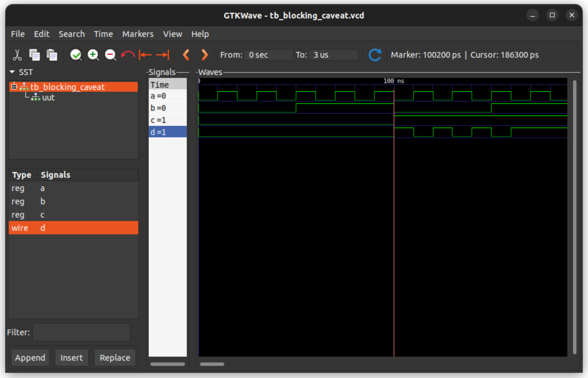
Task: Click the Zoom Fit icon
Action: (76, 55)
